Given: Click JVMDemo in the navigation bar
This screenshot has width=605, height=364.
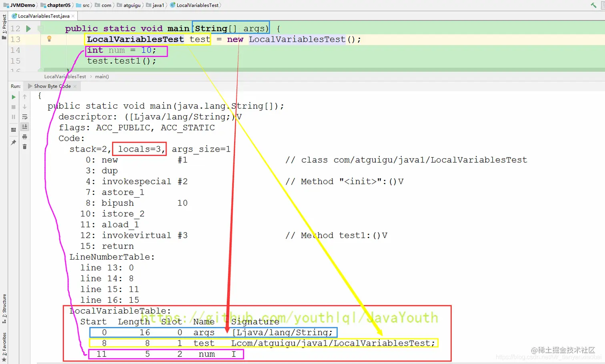Looking at the screenshot, I should (20, 5).
